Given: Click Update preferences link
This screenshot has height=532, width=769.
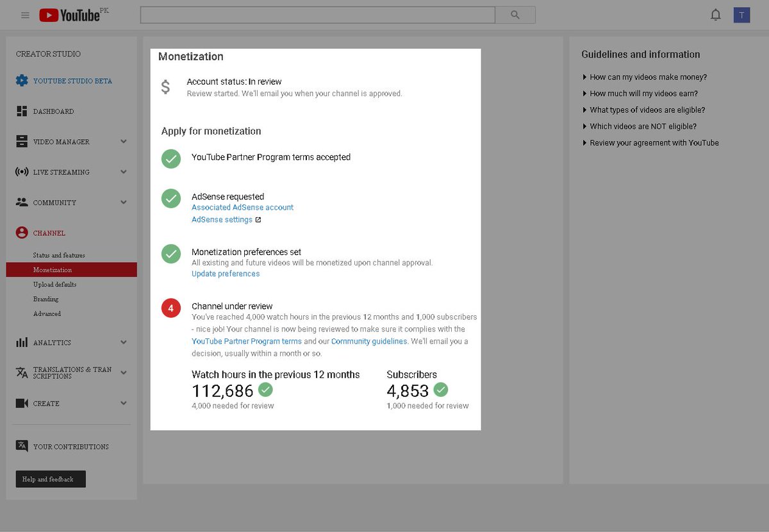Looking at the screenshot, I should [226, 274].
